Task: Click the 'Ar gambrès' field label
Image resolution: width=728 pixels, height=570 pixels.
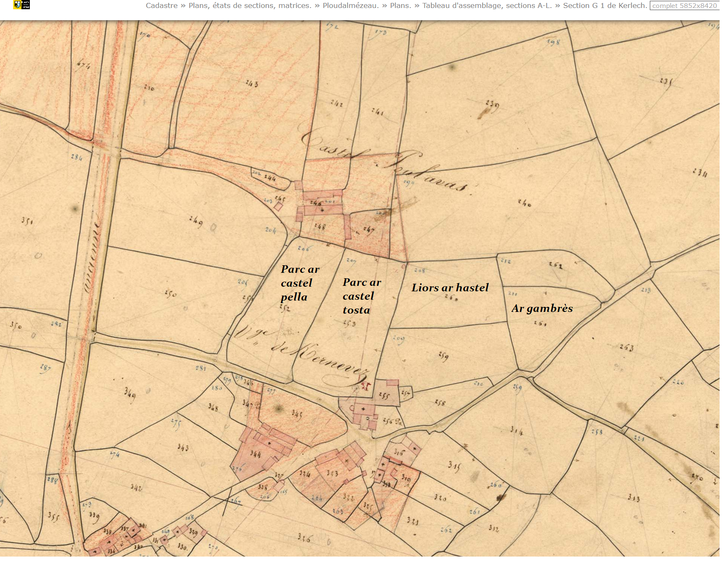Action: click(x=542, y=308)
